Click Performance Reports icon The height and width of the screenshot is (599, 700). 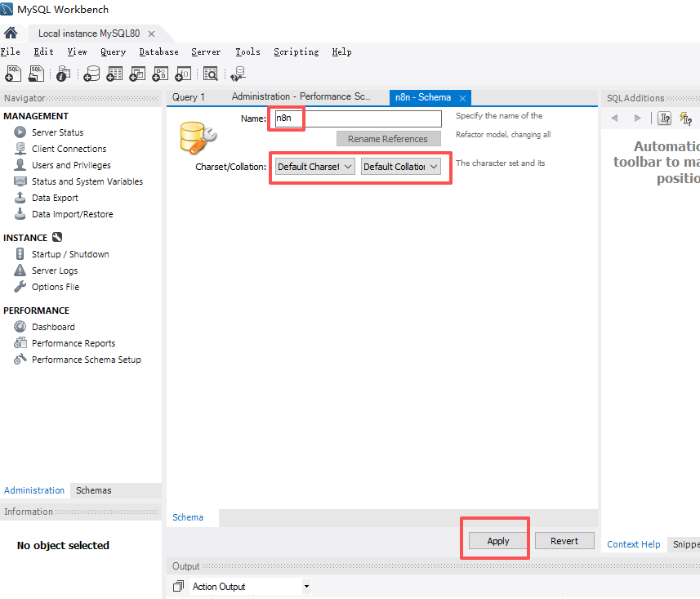pyautogui.click(x=20, y=343)
